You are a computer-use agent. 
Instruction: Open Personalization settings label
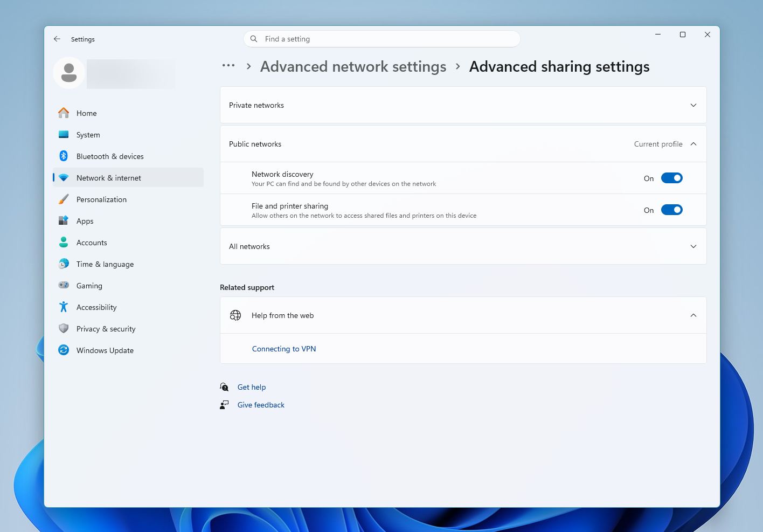pos(101,199)
